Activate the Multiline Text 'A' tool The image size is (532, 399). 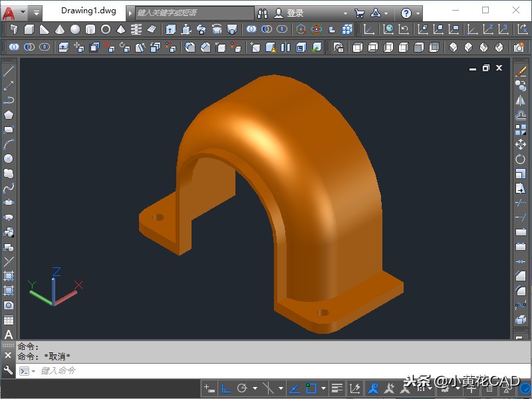(x=9, y=334)
